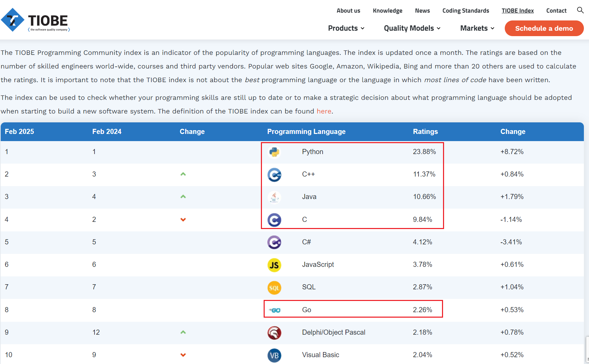
Task: Open the search magnifier icon
Action: (580, 10)
